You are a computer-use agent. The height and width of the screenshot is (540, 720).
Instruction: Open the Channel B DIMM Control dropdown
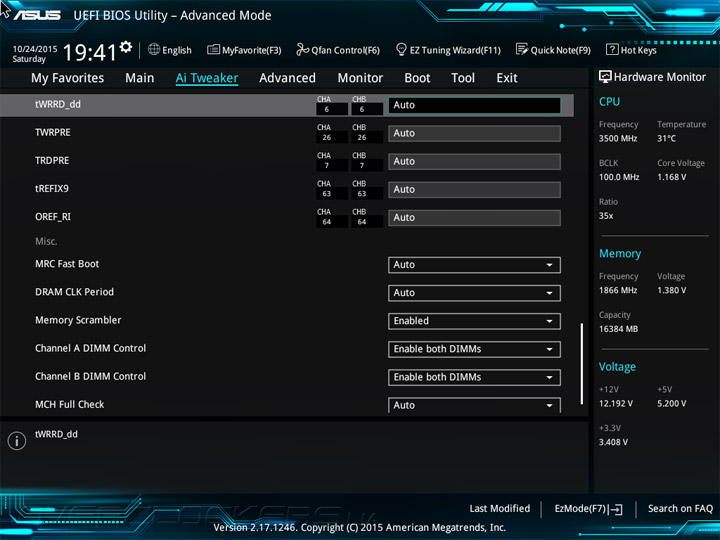[474, 377]
